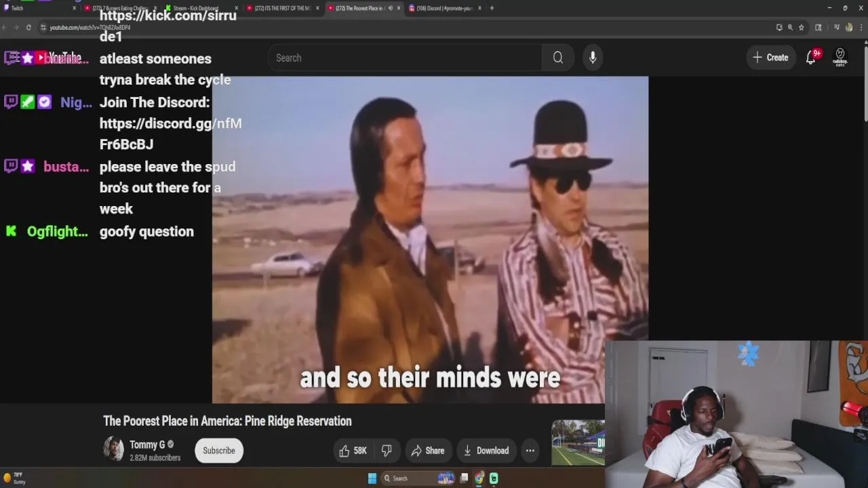Open the more actions ellipsis below video
This screenshot has width=868, height=488.
530,451
